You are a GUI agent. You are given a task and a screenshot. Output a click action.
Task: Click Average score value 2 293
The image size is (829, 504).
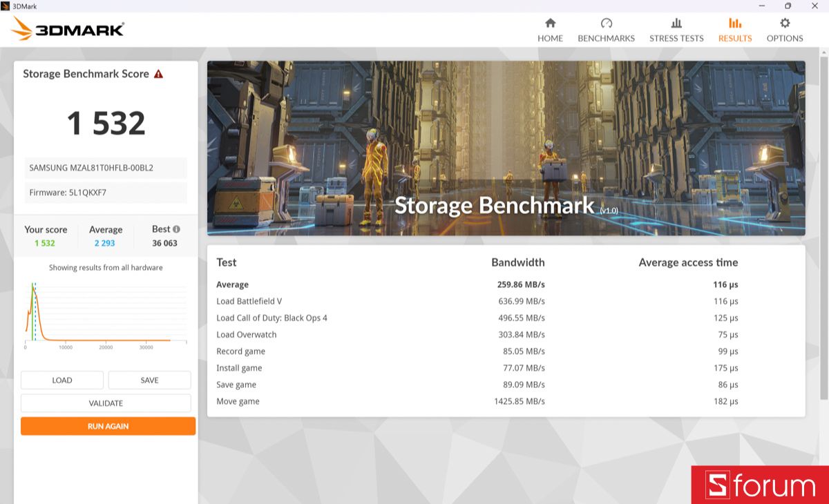pyautogui.click(x=105, y=243)
